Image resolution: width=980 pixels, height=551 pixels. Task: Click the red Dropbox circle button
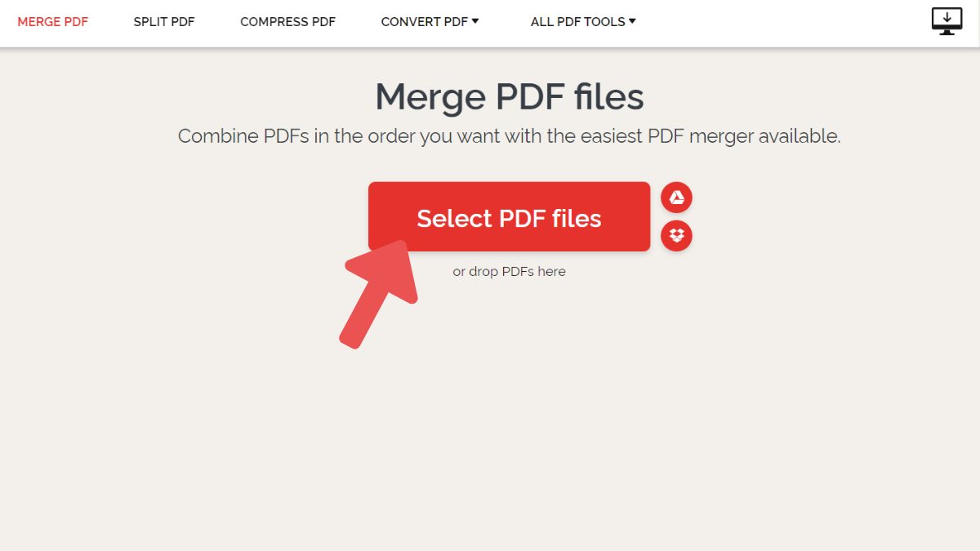(676, 236)
